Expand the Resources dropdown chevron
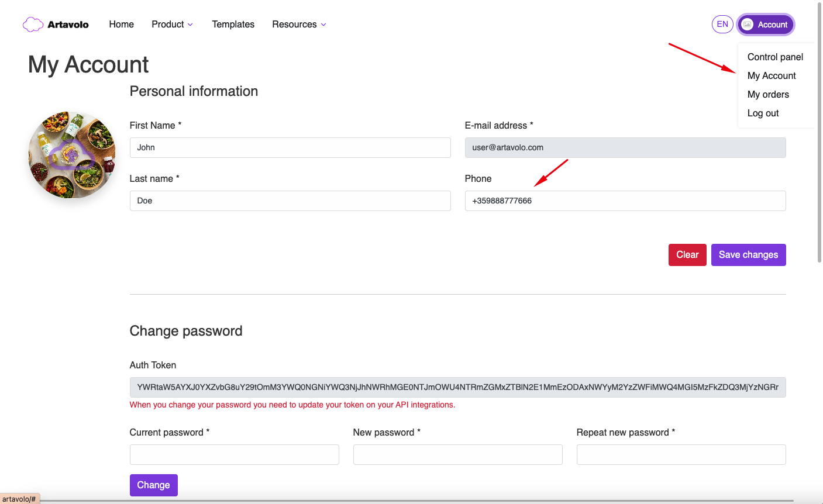Image resolution: width=823 pixels, height=504 pixels. pyautogui.click(x=323, y=25)
